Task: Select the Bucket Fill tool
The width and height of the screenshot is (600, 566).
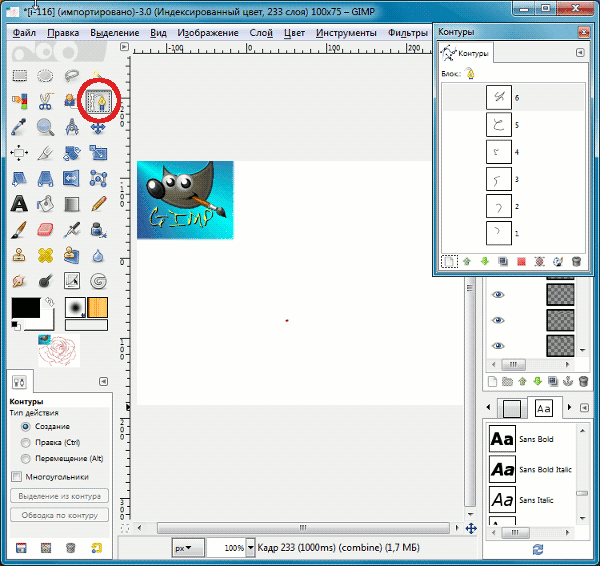Action: coord(45,204)
